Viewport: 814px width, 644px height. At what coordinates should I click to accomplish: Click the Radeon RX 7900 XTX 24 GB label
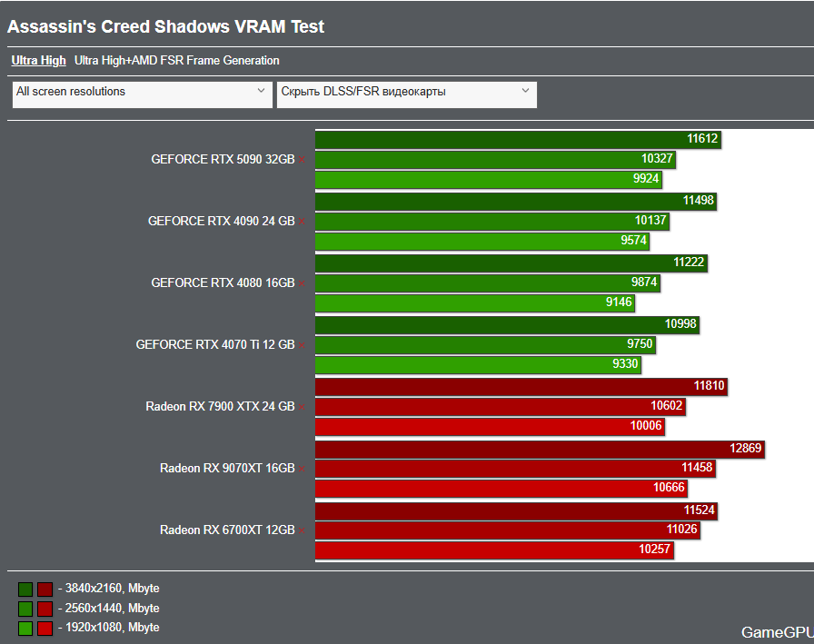tap(220, 407)
